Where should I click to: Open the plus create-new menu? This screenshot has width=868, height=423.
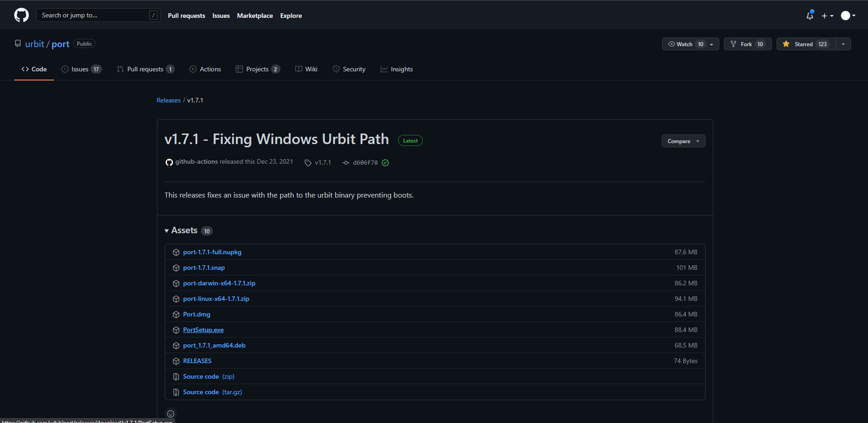point(827,16)
